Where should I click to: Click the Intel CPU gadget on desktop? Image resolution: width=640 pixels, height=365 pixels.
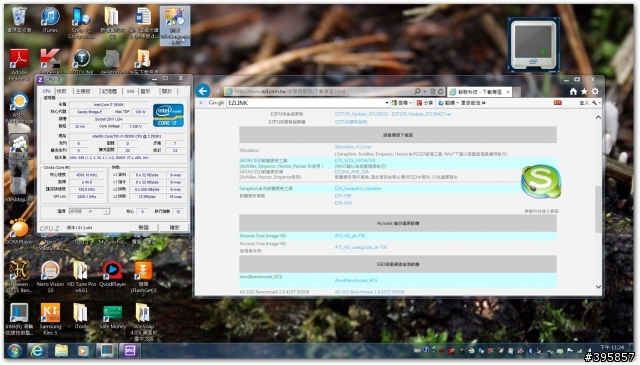point(533,45)
